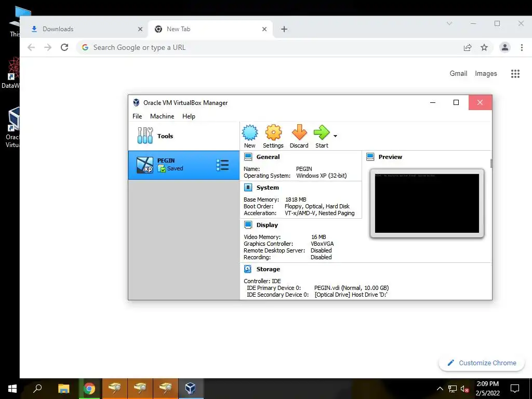Open the Machine menu in VirtualBox
532x399 pixels.
[162, 116]
